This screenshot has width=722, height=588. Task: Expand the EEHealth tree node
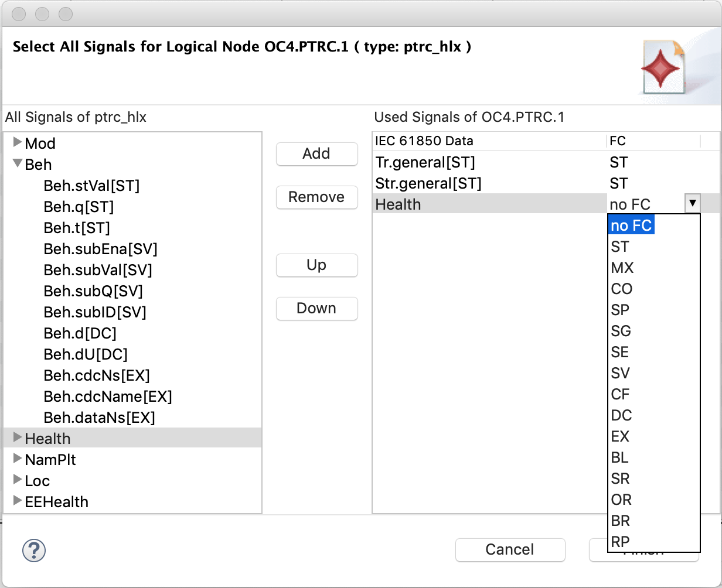coord(18,501)
